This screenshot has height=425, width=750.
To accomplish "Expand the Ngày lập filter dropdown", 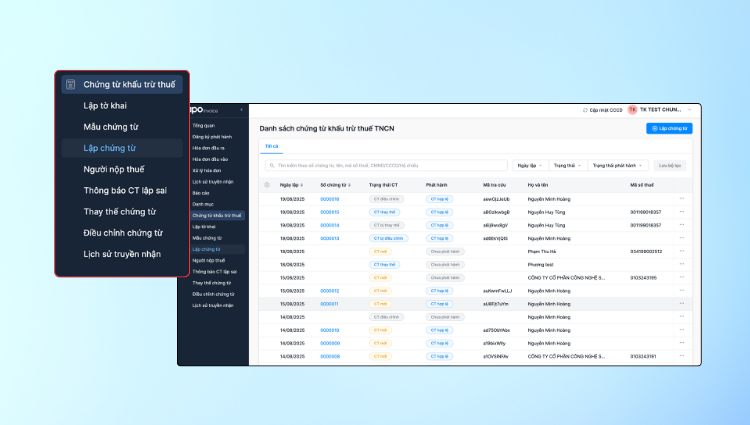I will click(529, 165).
